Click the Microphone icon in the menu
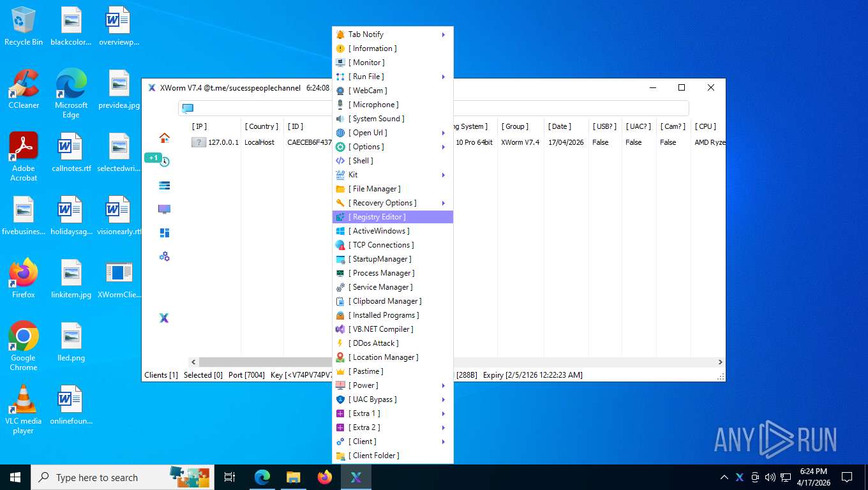 [340, 105]
